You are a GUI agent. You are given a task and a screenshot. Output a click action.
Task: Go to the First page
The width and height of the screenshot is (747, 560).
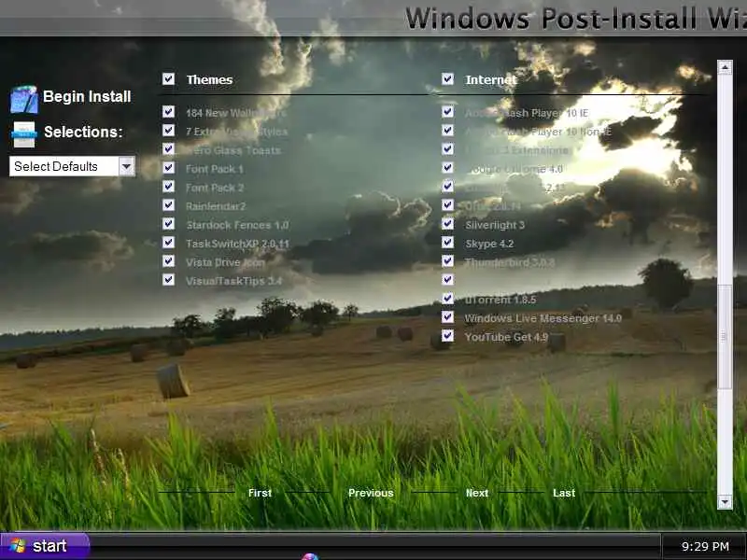click(x=261, y=493)
